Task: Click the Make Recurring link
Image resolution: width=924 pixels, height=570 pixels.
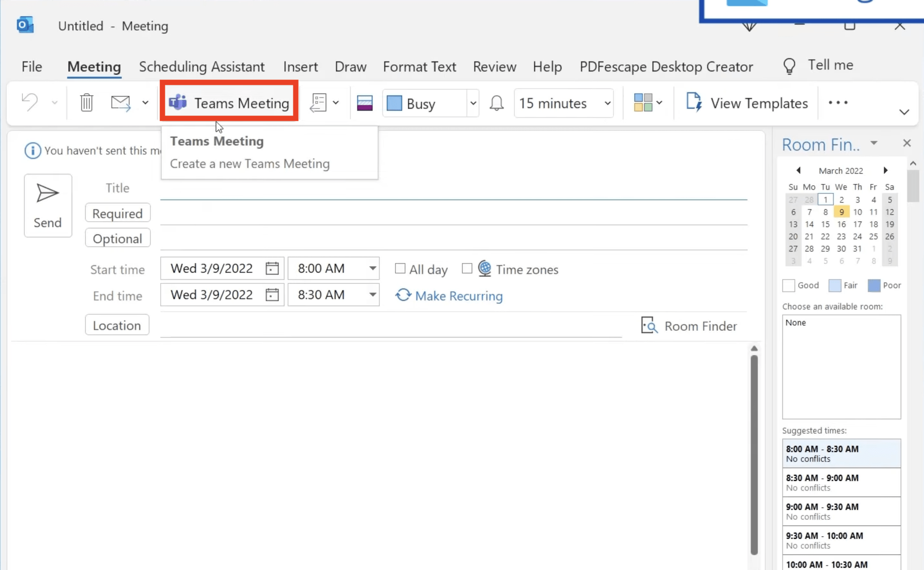Action: coord(449,296)
